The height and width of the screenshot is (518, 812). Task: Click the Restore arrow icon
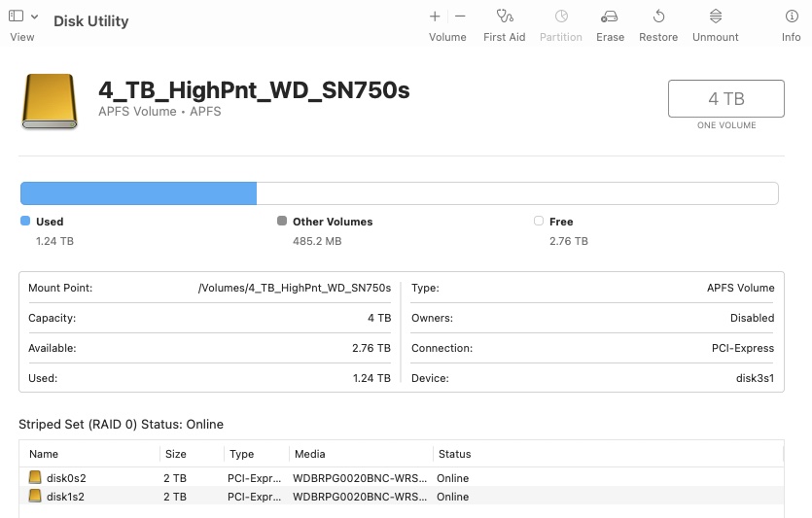coord(658,17)
